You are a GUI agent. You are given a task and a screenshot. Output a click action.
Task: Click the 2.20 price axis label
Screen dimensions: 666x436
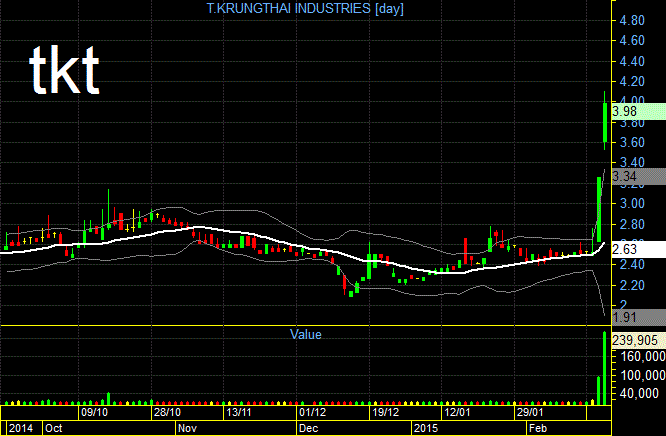[x=632, y=286]
